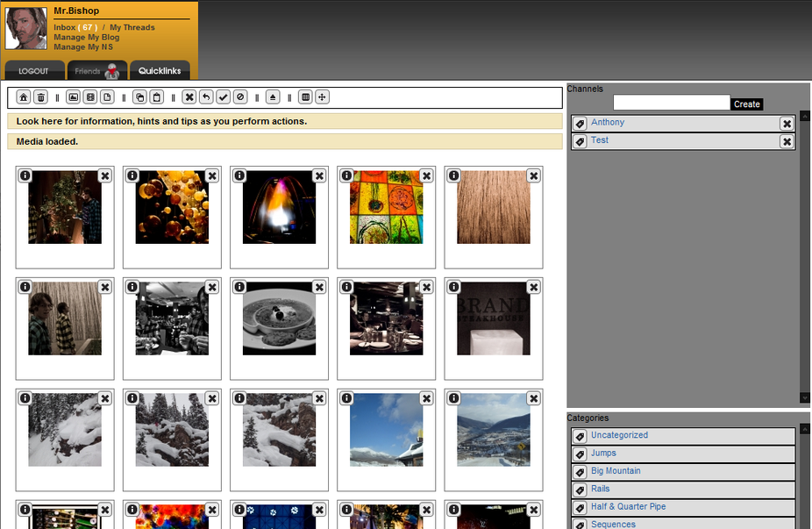Open the Quicklinks tab
The image size is (812, 529).
[160, 70]
